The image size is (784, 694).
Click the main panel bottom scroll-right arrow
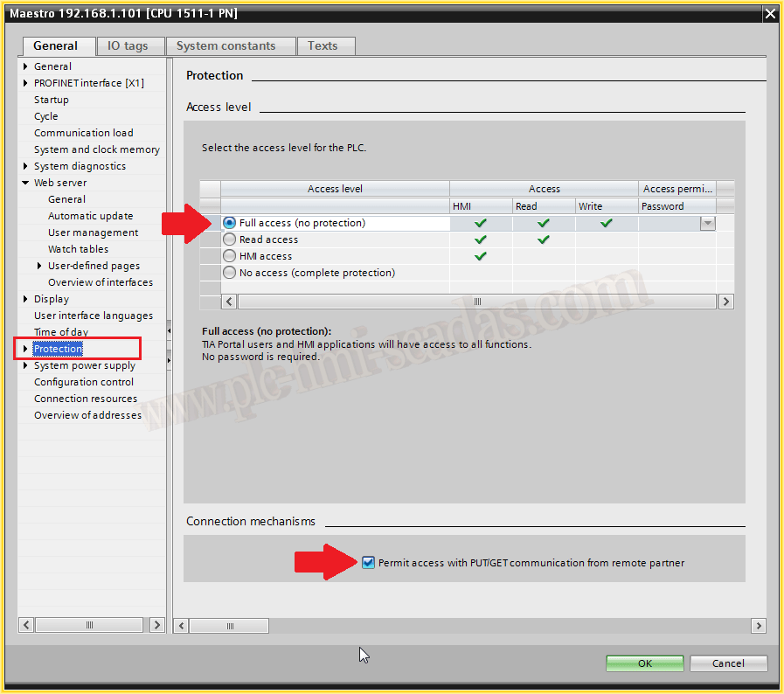coord(758,626)
